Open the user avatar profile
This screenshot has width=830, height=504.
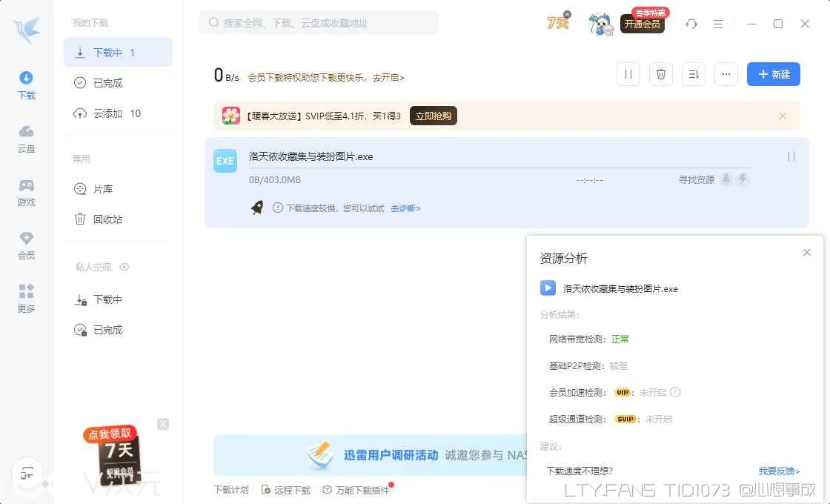tap(600, 24)
